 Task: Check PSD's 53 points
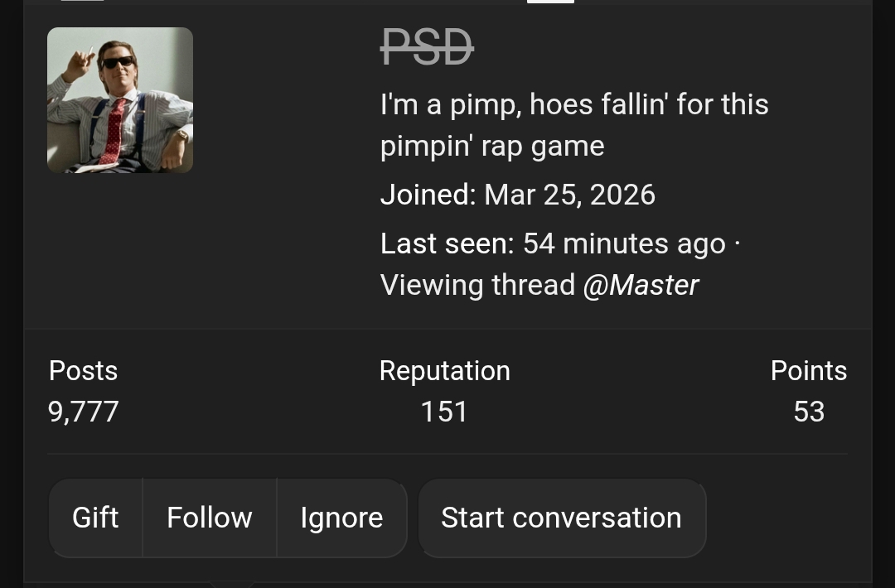click(808, 412)
